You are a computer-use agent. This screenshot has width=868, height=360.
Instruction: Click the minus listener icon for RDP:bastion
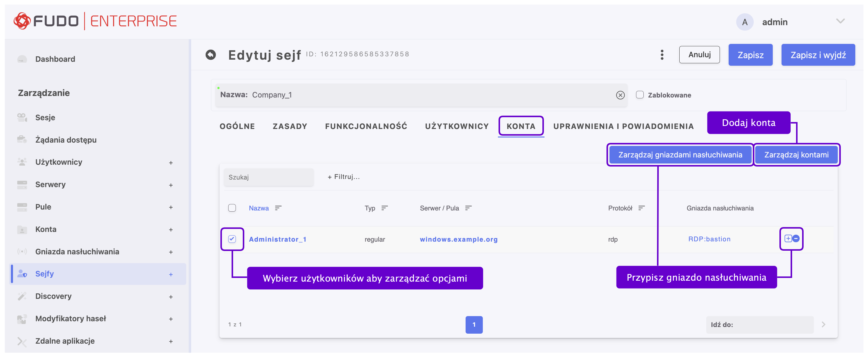coord(796,239)
